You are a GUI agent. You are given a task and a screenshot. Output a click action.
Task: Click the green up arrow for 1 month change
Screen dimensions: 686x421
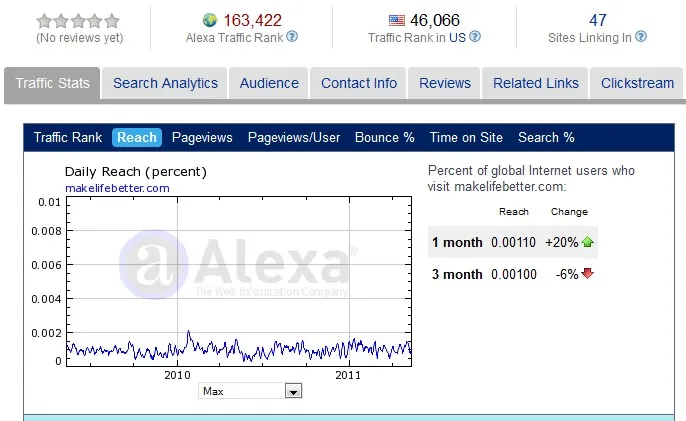point(588,242)
